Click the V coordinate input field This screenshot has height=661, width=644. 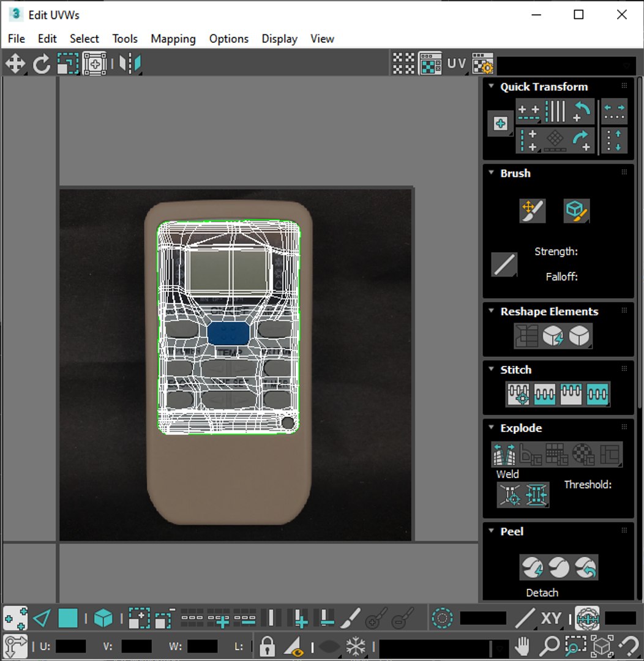click(x=137, y=646)
